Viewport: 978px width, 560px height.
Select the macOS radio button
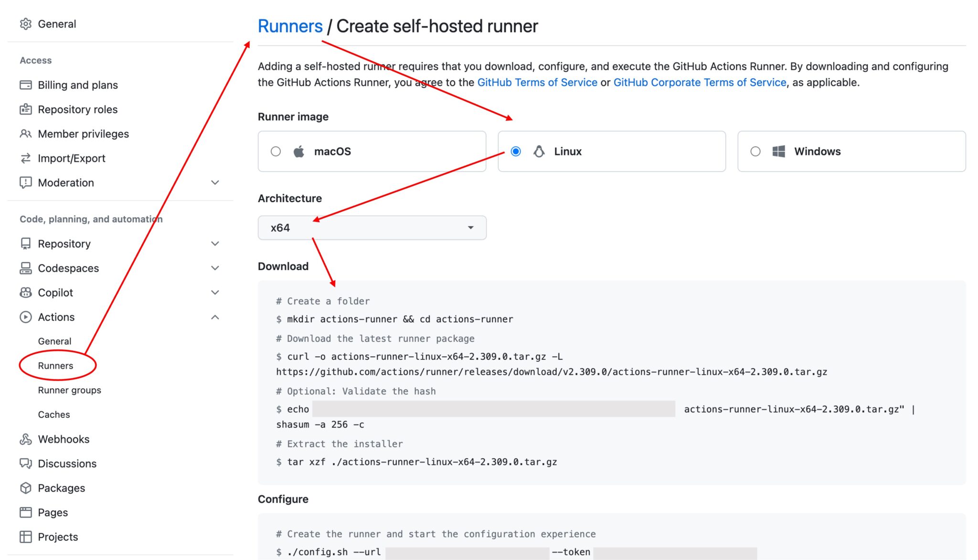click(276, 151)
